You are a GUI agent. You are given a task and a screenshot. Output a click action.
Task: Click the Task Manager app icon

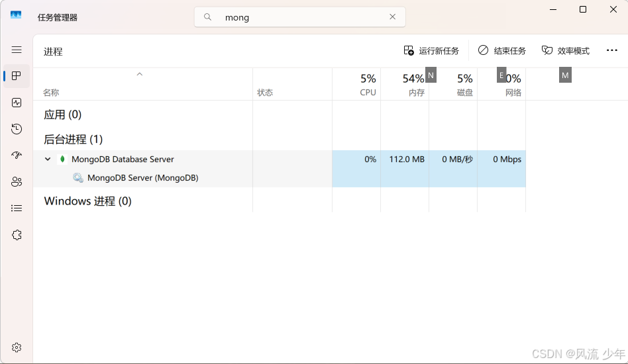point(16,15)
